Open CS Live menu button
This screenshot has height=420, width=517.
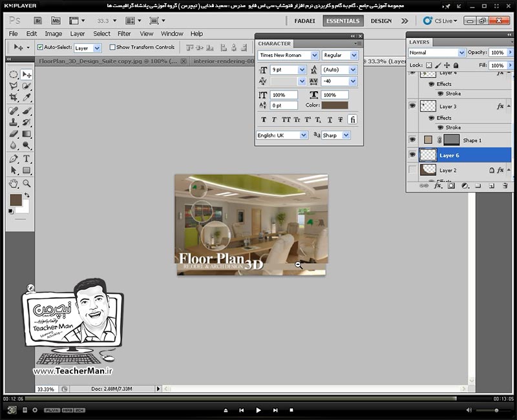441,21
